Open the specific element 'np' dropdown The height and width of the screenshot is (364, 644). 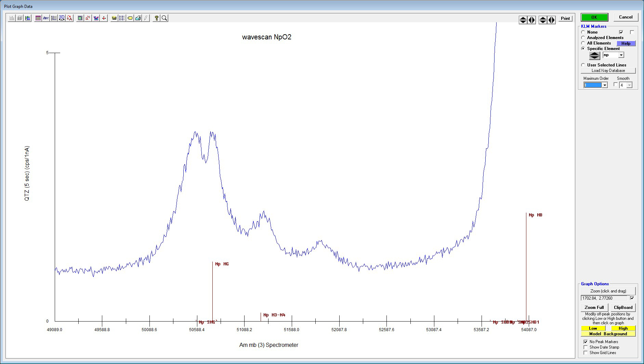click(x=621, y=55)
